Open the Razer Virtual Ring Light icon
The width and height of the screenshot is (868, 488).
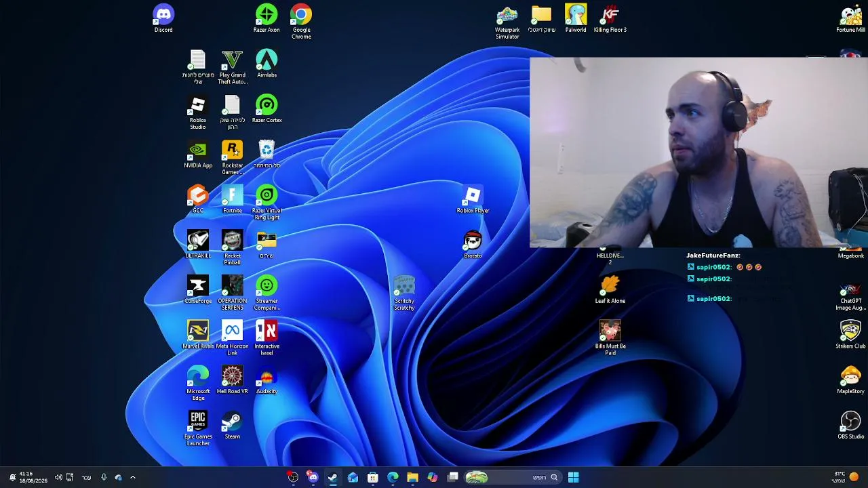267,203
